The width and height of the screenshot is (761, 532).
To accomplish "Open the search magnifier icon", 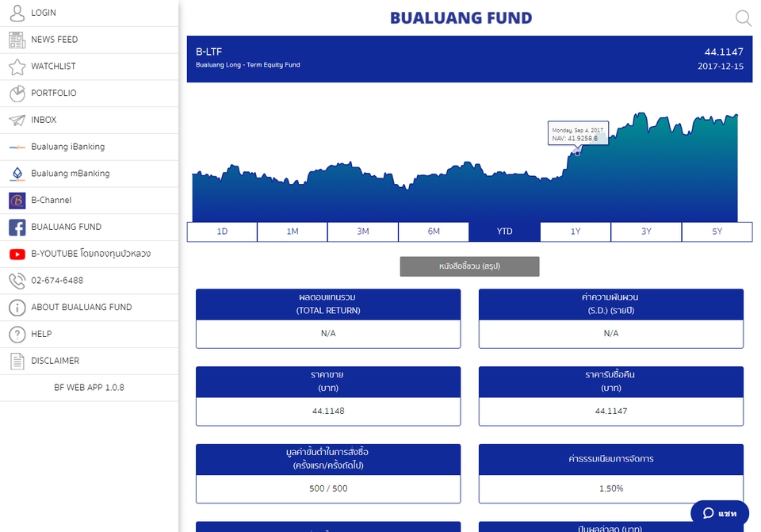I will pyautogui.click(x=743, y=18).
